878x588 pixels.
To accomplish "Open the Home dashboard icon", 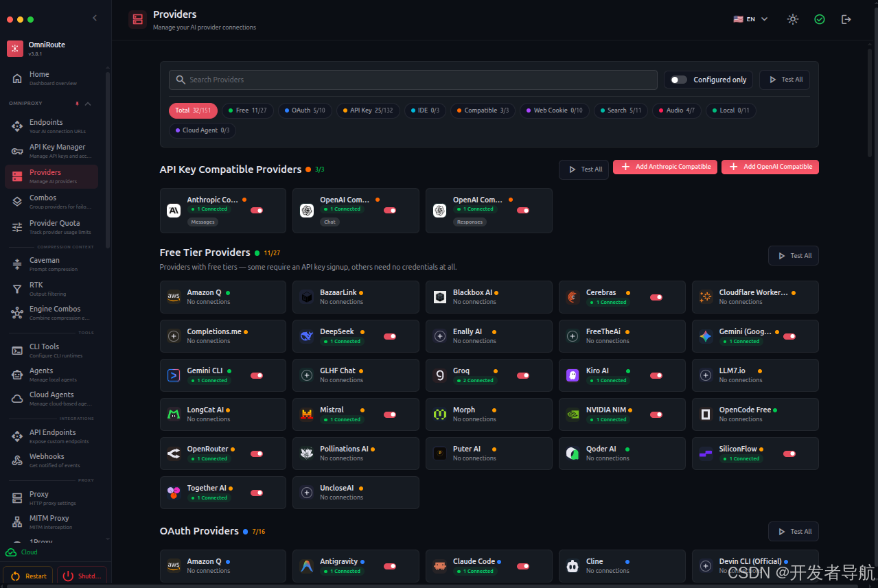I will [17, 78].
